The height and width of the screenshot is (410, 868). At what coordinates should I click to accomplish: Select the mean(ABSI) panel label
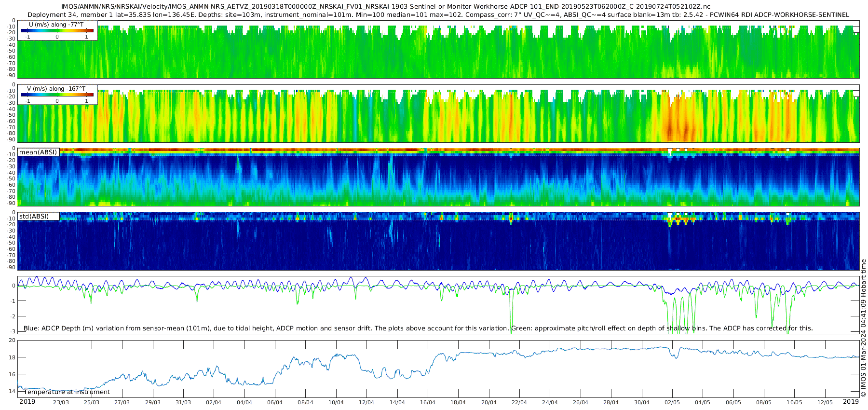pos(38,152)
